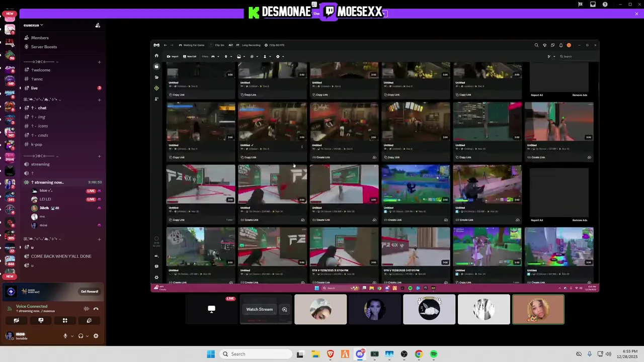
Task: Open the server icon with 142 badge
Action: click(x=10, y=131)
